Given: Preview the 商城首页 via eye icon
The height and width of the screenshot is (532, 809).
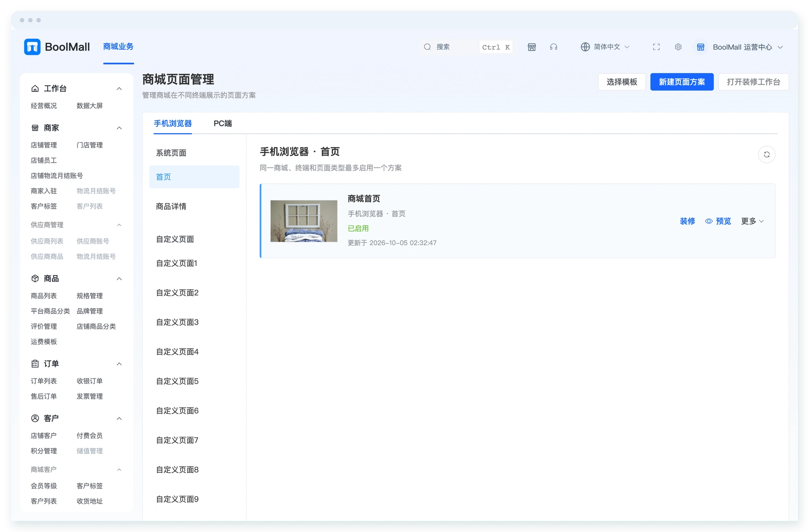Looking at the screenshot, I should pos(709,221).
